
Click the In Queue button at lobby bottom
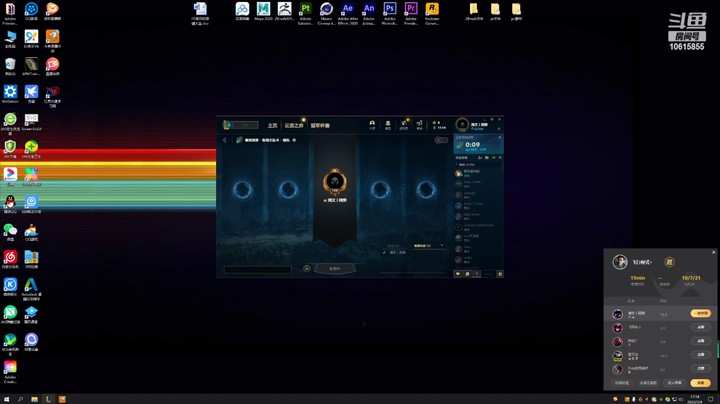335,269
